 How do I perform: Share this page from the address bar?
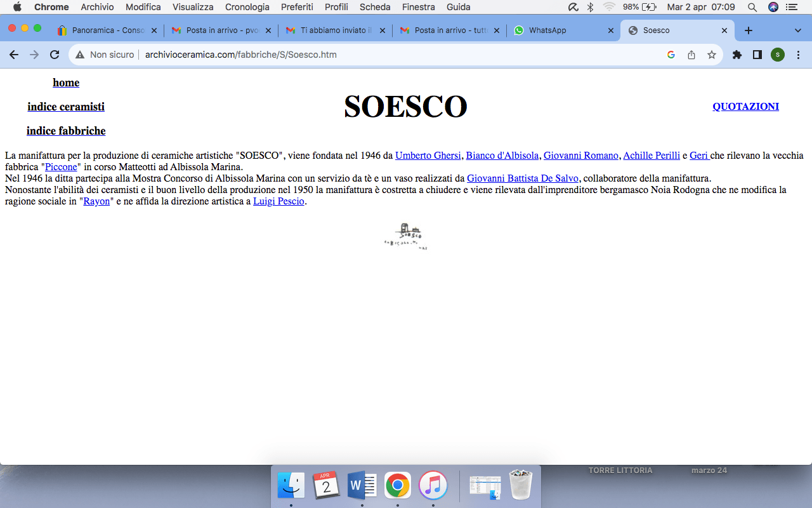click(x=691, y=55)
